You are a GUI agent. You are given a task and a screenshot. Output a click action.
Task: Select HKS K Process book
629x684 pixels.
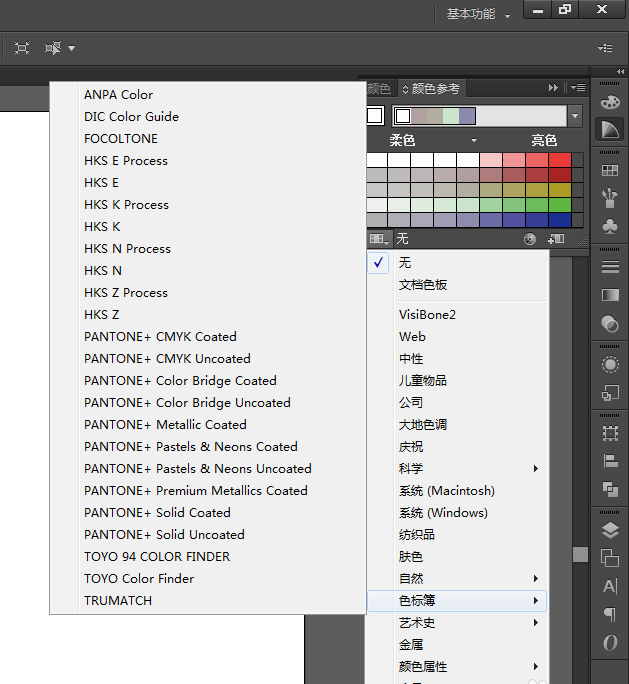point(208,205)
